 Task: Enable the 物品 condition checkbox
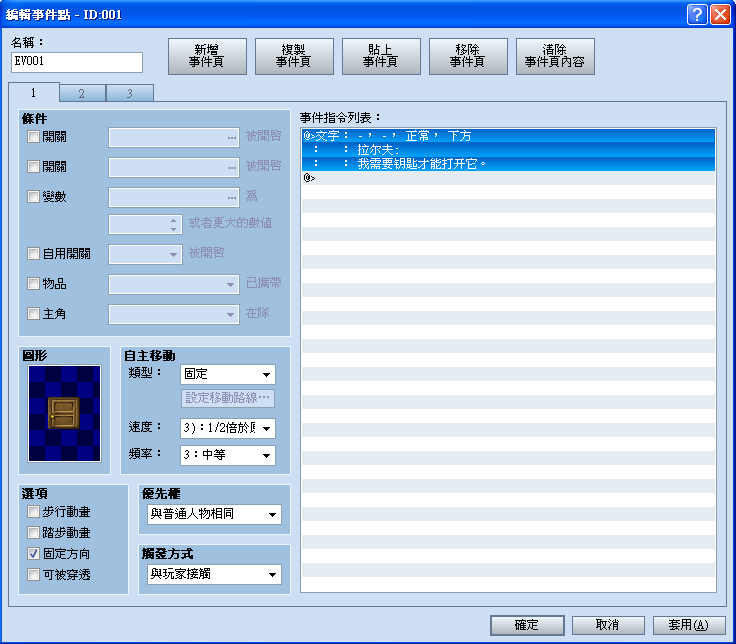(33, 284)
